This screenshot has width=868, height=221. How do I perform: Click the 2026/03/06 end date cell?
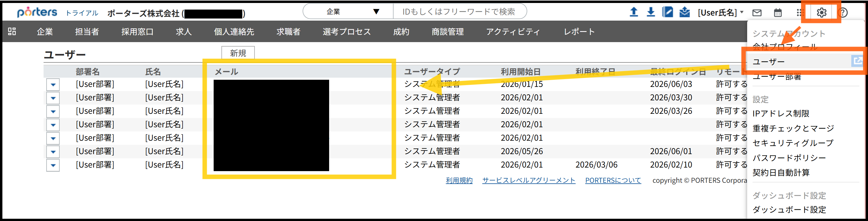[596, 165]
